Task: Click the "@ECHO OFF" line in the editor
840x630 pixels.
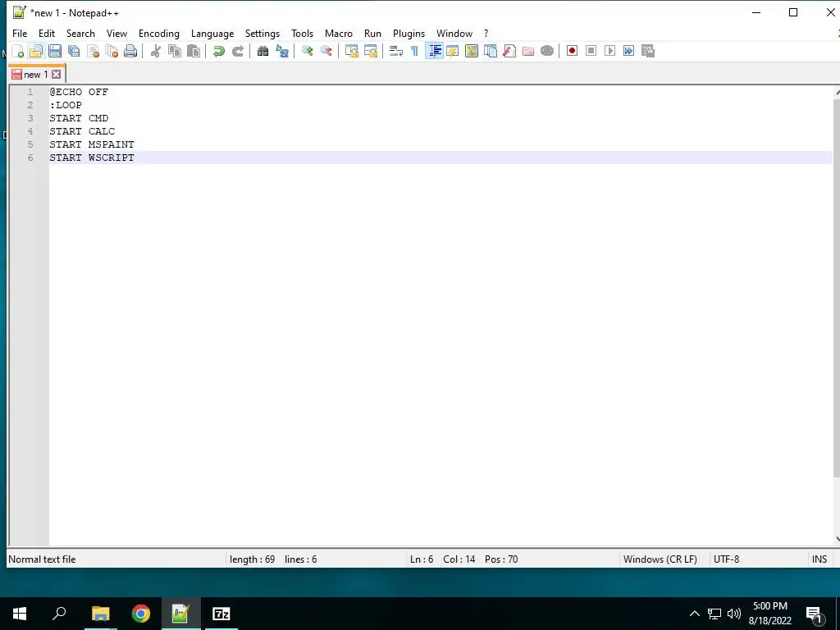Action: [x=79, y=92]
